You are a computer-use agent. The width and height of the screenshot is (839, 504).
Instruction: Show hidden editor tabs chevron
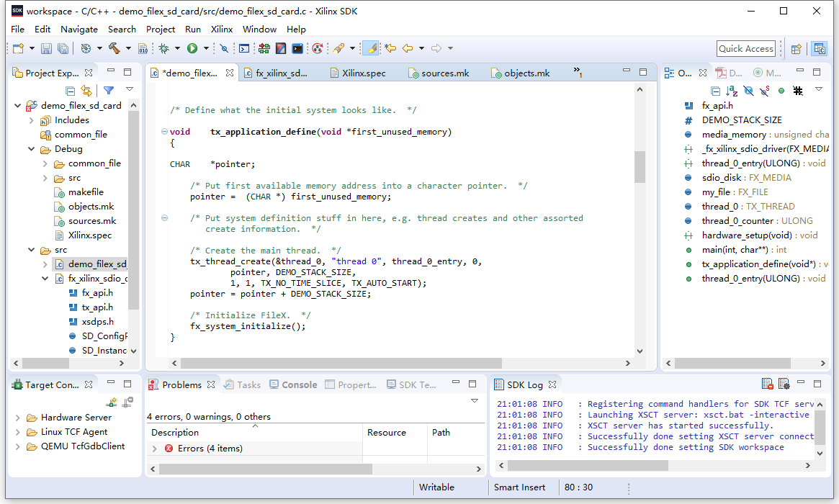pos(578,71)
